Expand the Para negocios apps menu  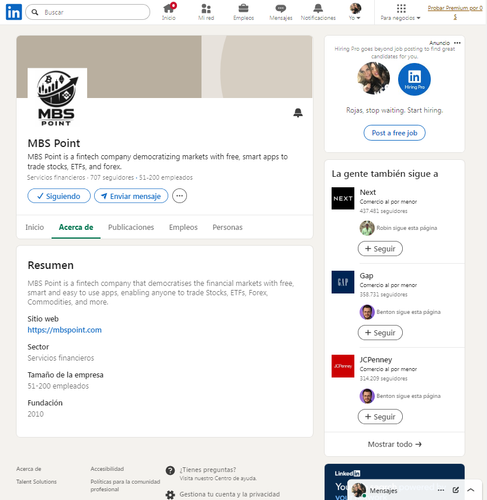[x=401, y=12]
